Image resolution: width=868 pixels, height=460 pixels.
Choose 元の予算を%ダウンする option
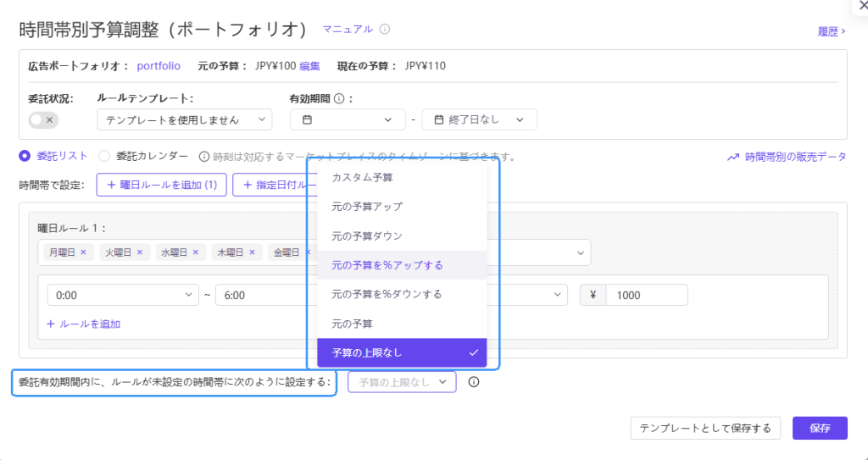point(402,294)
